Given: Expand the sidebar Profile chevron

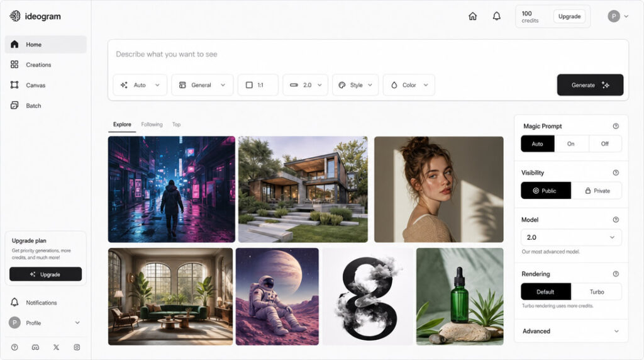Looking at the screenshot, I should tap(77, 323).
